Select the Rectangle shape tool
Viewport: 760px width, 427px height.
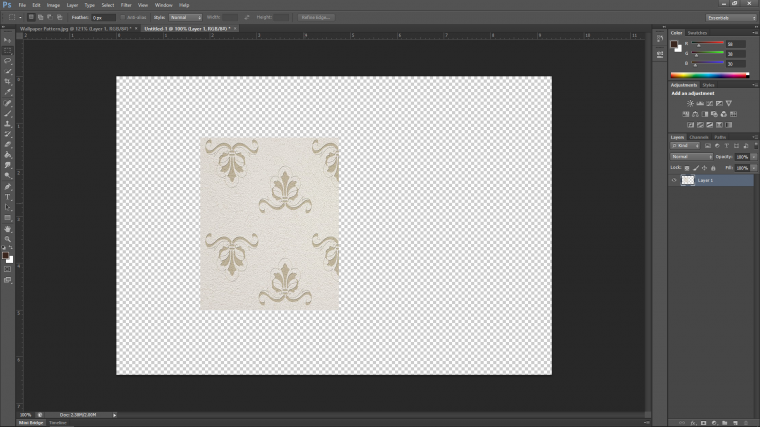tap(7, 218)
